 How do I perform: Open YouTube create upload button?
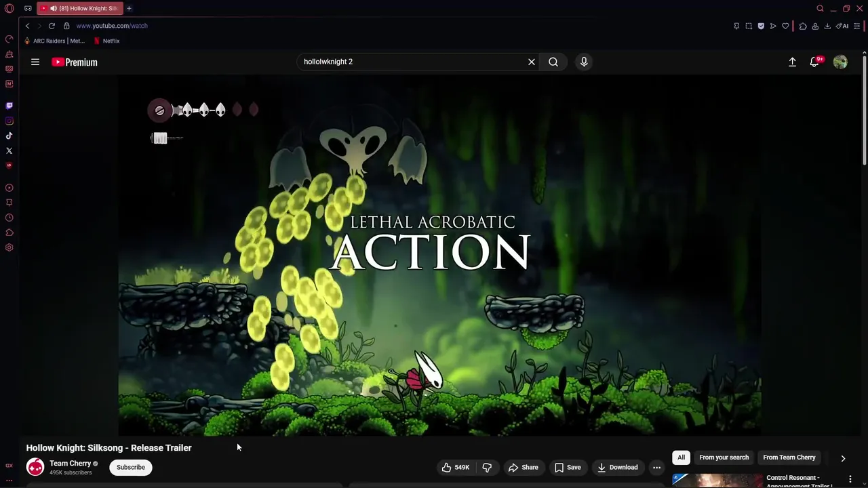(792, 62)
